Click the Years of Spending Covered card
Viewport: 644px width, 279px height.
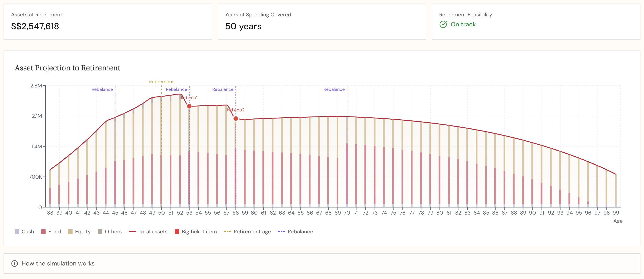click(322, 21)
